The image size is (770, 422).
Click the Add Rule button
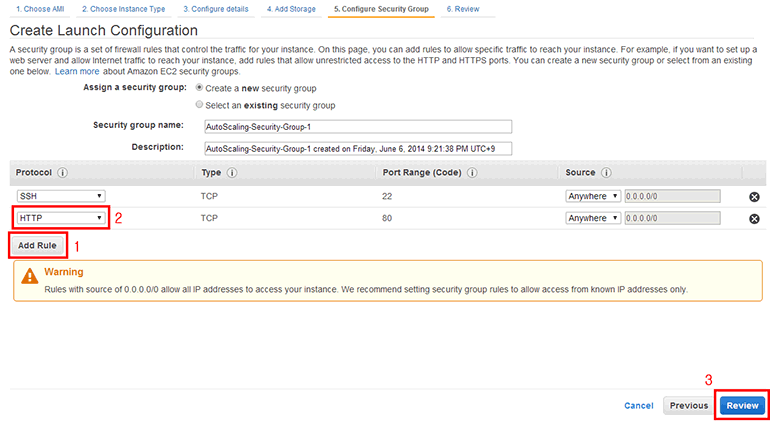tap(39, 245)
